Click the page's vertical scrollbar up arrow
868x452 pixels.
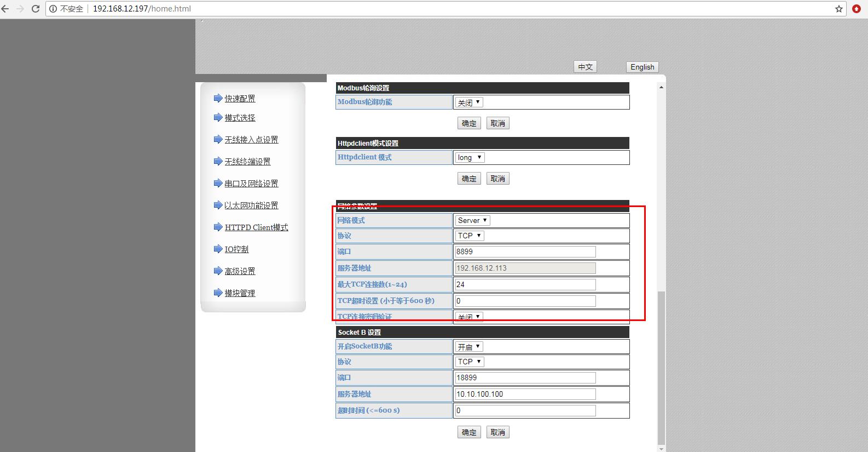661,87
